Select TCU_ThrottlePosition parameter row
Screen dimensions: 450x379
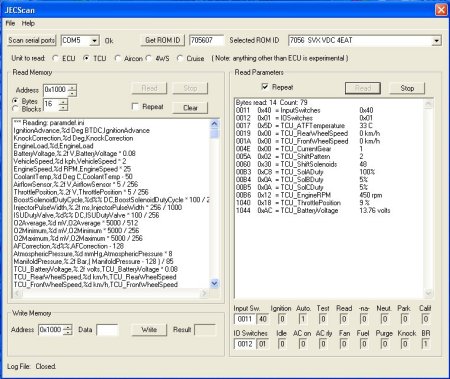point(303,203)
